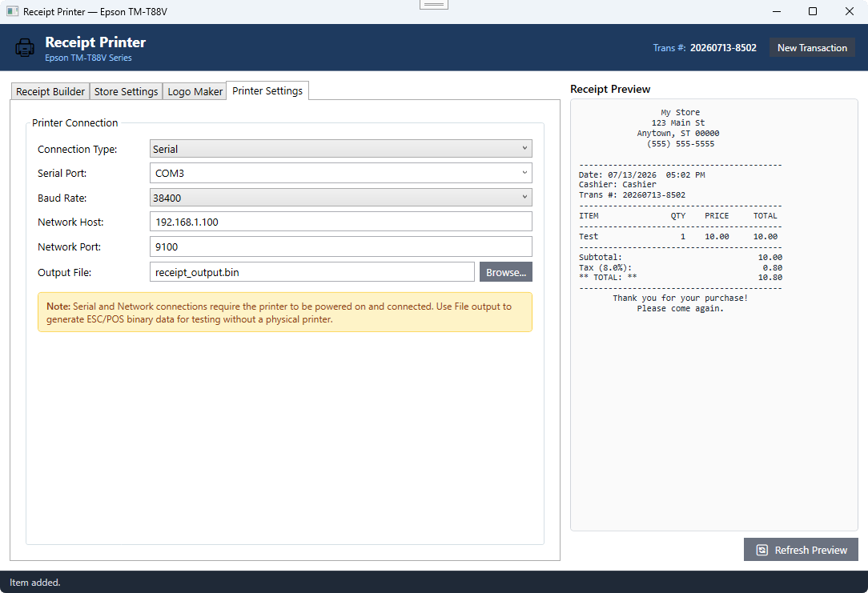Click the '(555) 555-5555' phone line

681,144
